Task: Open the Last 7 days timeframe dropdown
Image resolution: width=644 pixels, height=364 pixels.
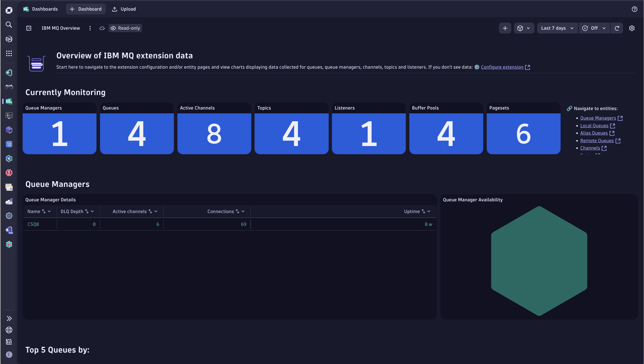Action: click(557, 28)
